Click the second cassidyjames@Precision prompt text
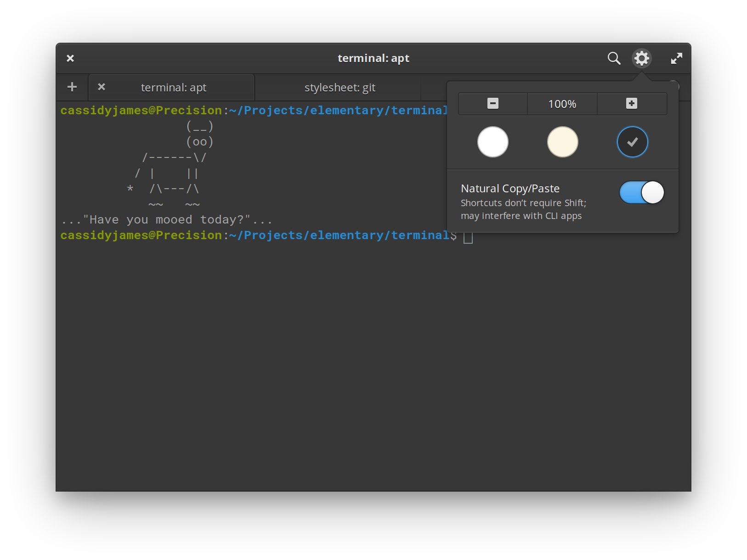This screenshot has height=560, width=747. 141,235
